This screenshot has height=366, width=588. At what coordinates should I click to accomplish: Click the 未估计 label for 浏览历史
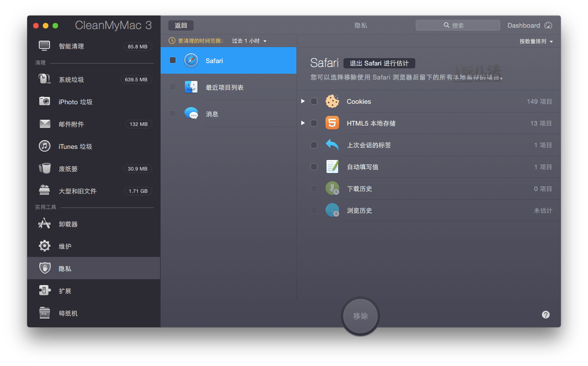(x=543, y=210)
